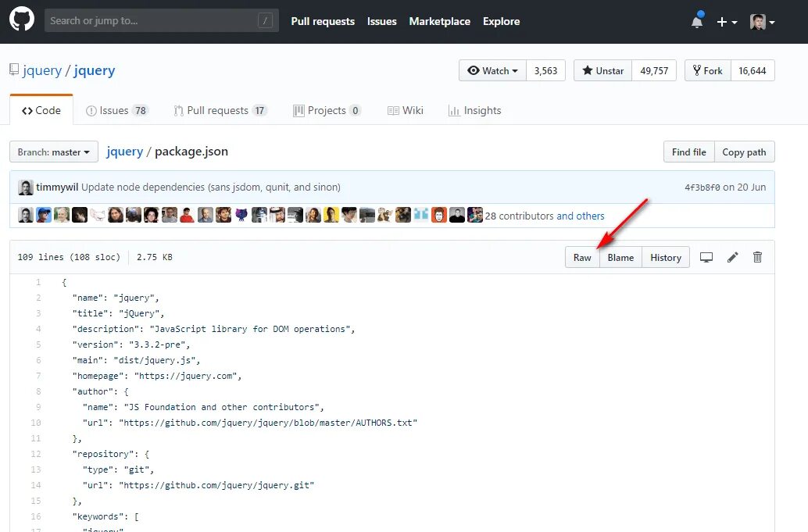Click the search or jump to field

(x=161, y=20)
